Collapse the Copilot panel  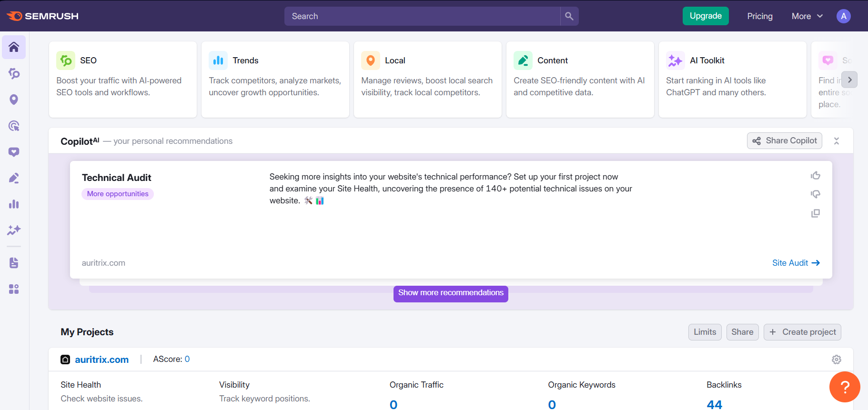click(837, 141)
